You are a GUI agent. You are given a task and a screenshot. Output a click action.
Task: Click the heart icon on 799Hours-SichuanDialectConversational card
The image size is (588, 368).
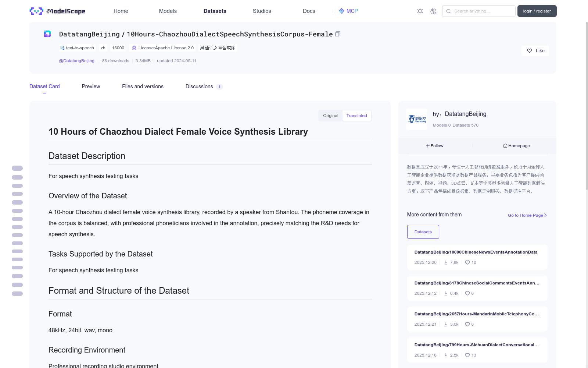pos(467,355)
